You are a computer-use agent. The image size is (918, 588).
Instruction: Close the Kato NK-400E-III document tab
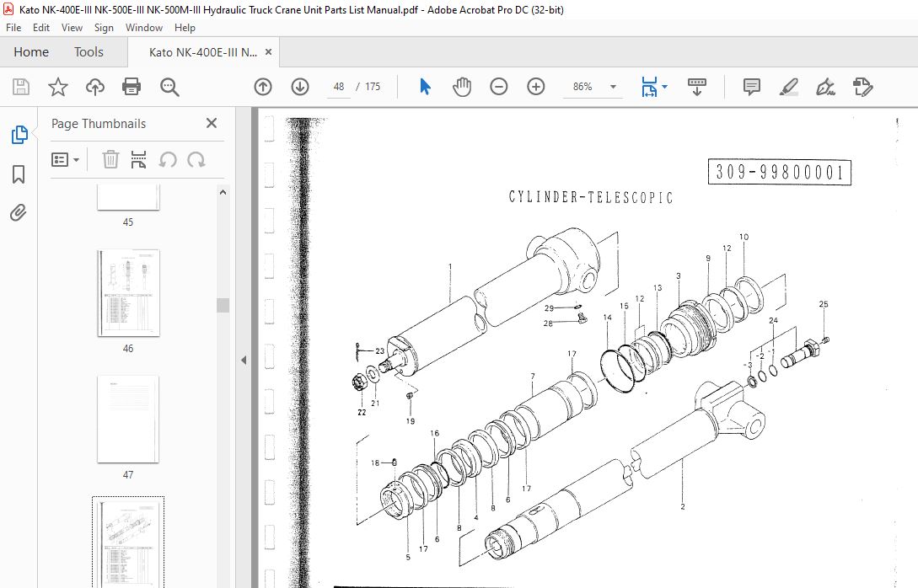[x=268, y=51]
